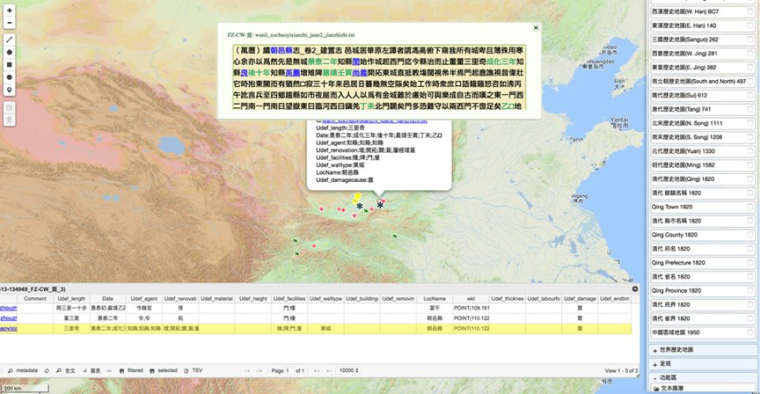Open the rows-per-page 10000 dropdown
This screenshot has height=394, width=760.
pos(349,370)
